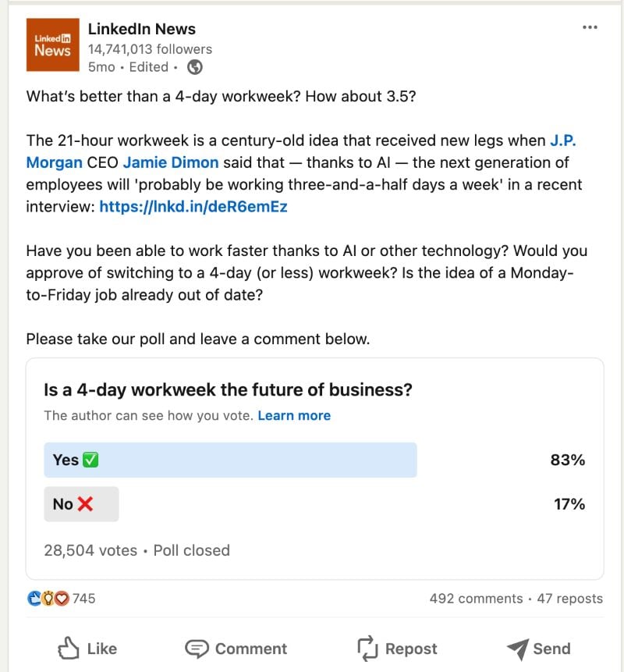
Task: Open the three-dot post options menu
Action: coord(590,28)
